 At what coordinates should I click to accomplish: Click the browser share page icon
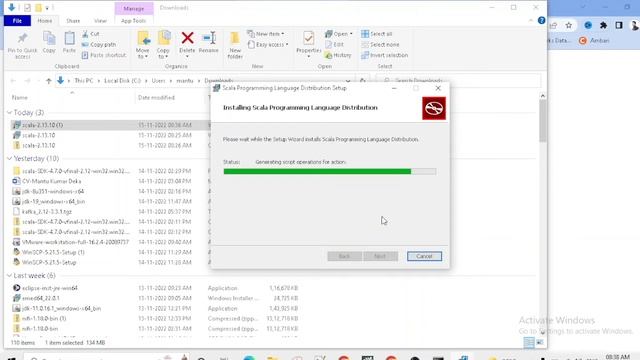click(553, 25)
